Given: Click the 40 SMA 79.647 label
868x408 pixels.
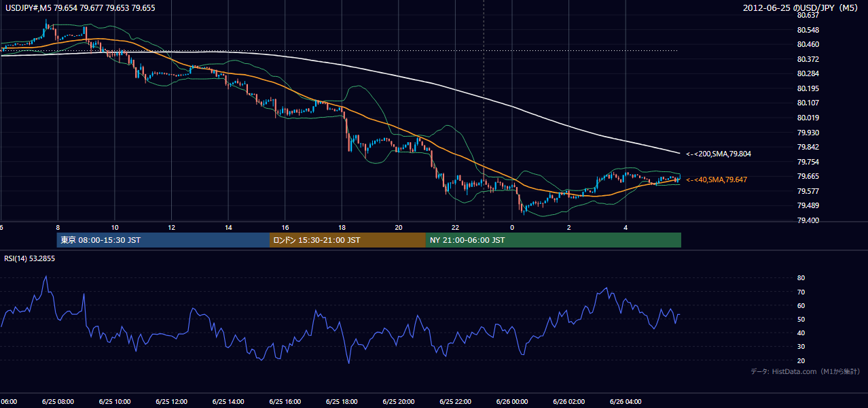Looking at the screenshot, I should click(716, 180).
